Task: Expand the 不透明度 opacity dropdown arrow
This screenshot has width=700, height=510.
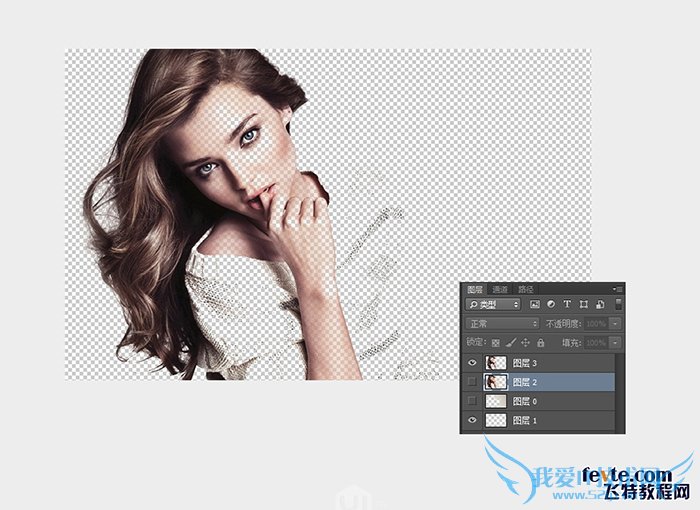Action: [614, 324]
